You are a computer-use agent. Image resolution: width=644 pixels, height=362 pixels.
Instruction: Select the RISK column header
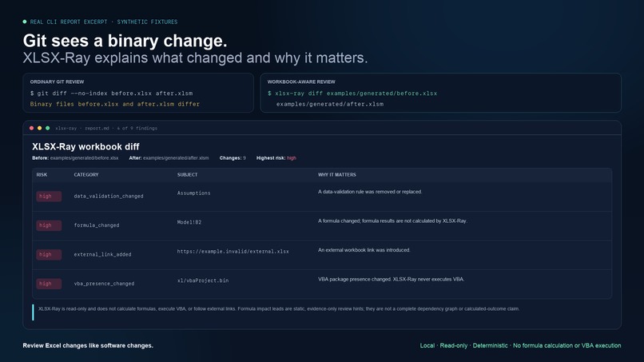(42, 175)
